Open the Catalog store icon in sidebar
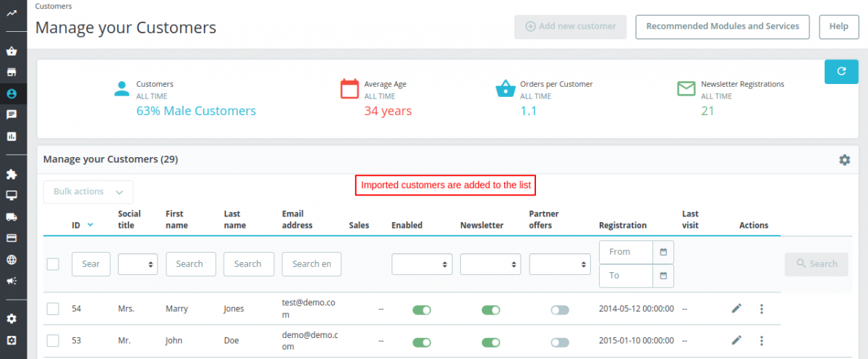 (12, 72)
